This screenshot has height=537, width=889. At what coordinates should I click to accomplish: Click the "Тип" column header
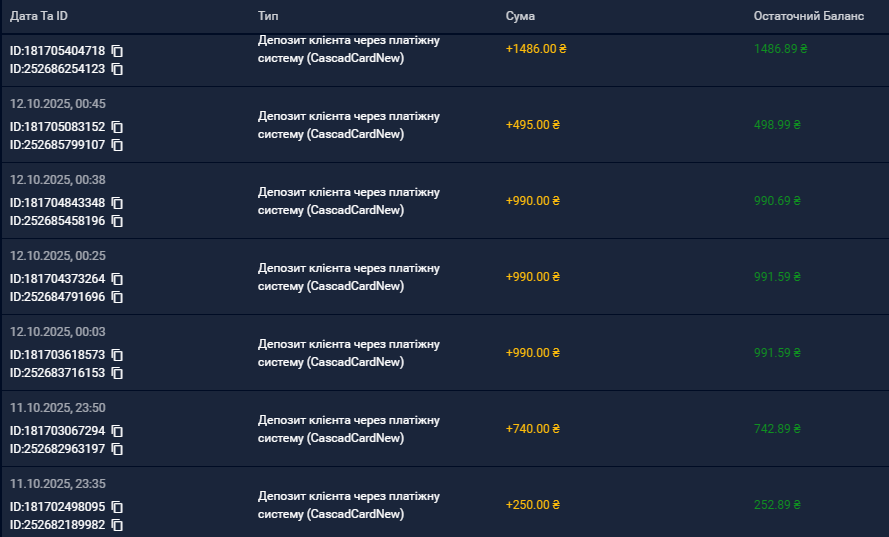point(268,16)
